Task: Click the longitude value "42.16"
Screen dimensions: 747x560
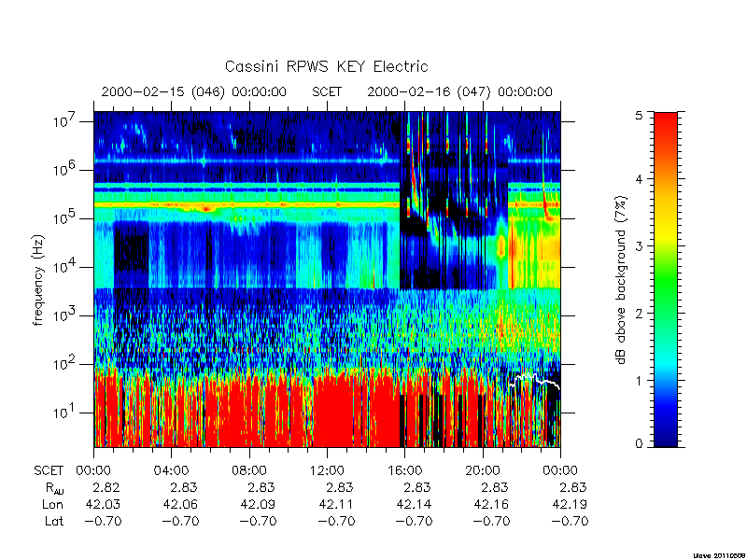Action: pos(492,504)
